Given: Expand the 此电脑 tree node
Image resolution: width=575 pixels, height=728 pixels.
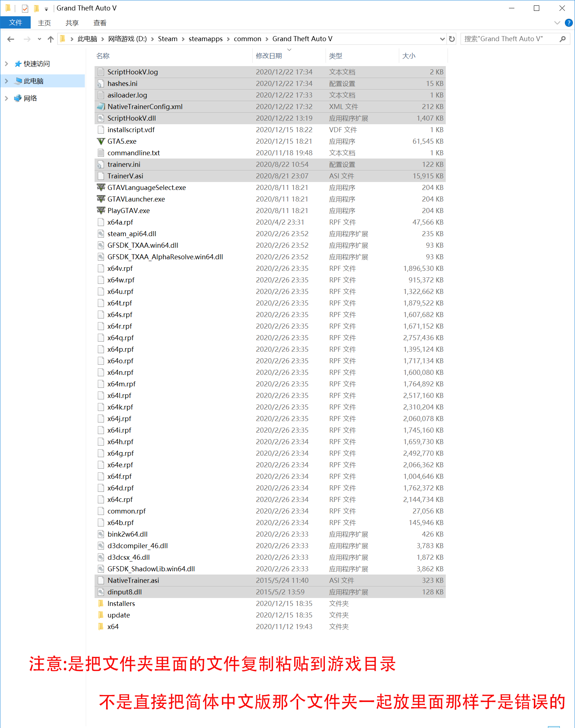Looking at the screenshot, I should point(6,81).
